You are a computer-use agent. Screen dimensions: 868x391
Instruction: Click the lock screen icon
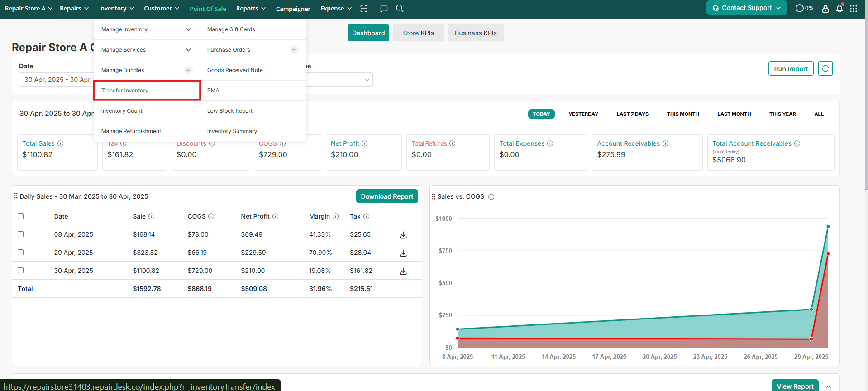click(825, 9)
